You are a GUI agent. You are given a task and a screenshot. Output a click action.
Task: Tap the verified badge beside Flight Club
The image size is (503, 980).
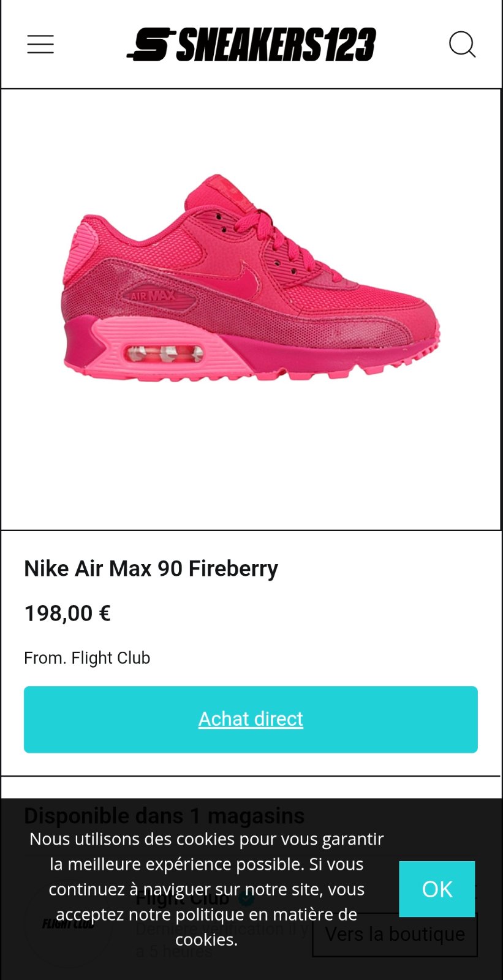tap(246, 898)
